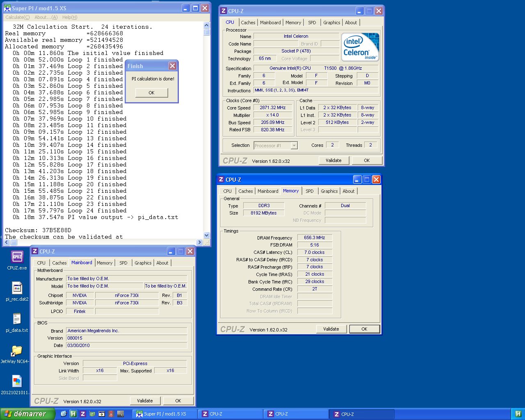The width and height of the screenshot is (525, 420).
Task: Click the purple CPU-Z quick launch icon
Action: [x=82, y=414]
